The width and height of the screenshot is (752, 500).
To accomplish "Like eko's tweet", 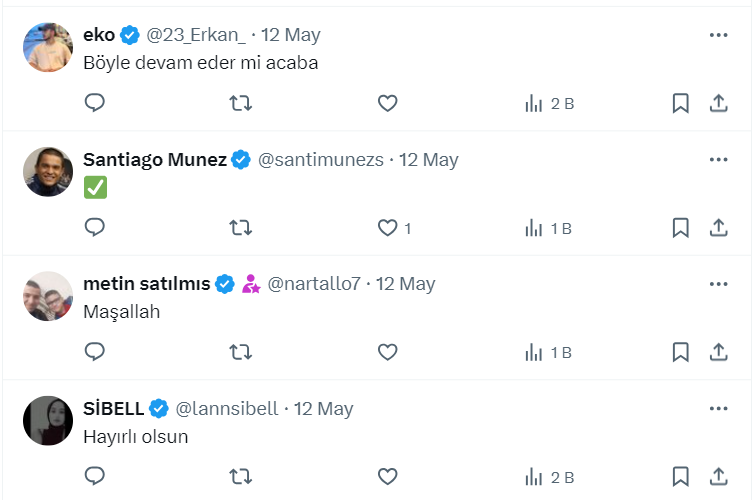I will [x=388, y=103].
